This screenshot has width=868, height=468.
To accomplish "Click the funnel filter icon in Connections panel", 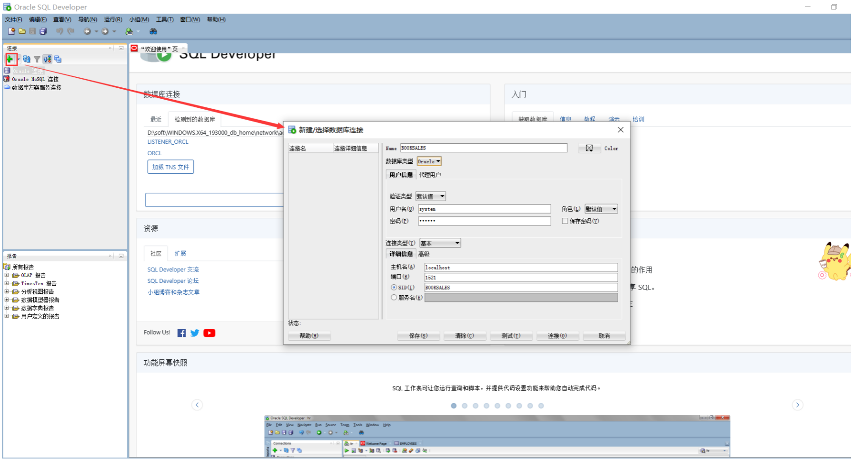I will pos(37,59).
